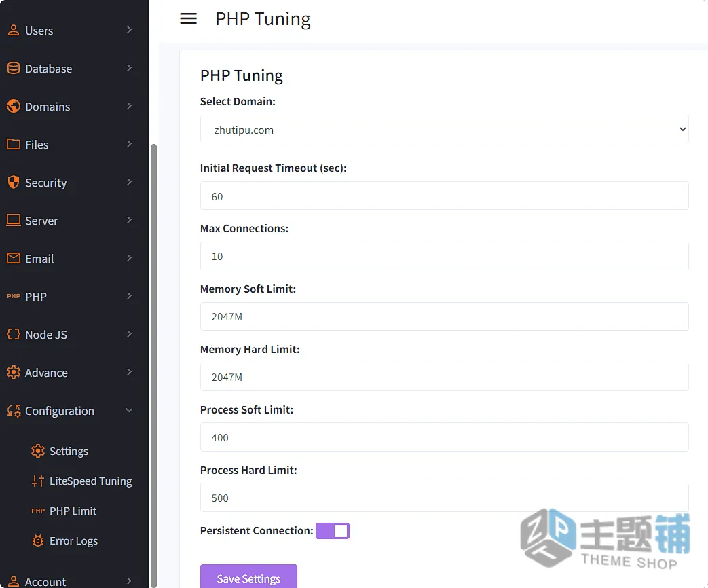Expand the Users menu chevron

click(x=129, y=30)
